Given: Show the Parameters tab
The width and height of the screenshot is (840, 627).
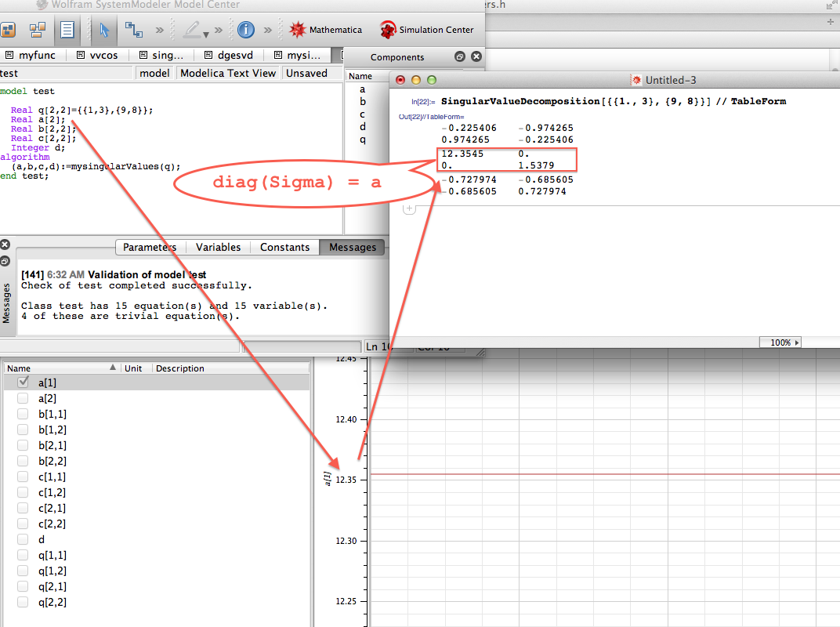Looking at the screenshot, I should point(150,247).
